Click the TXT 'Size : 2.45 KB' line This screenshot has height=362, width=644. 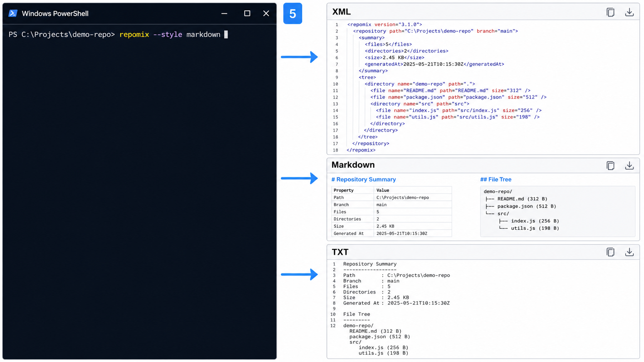[x=376, y=298]
